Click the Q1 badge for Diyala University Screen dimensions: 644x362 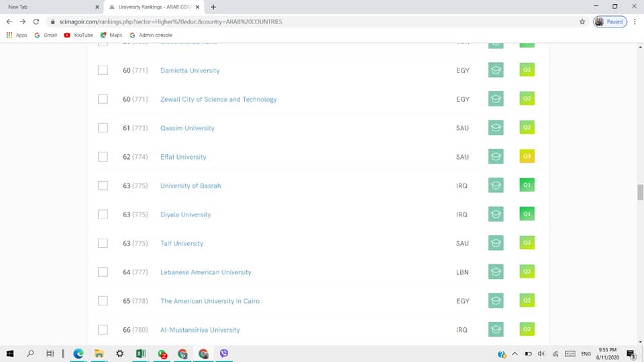point(527,214)
